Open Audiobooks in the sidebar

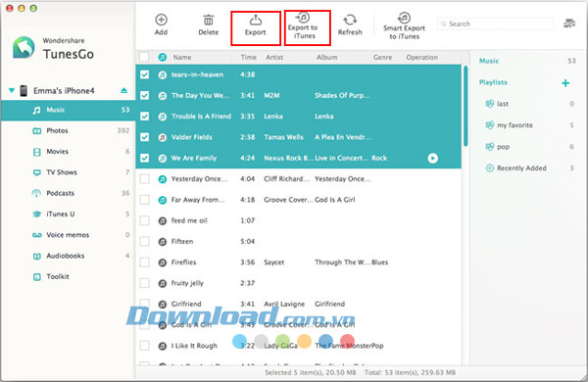click(x=69, y=256)
